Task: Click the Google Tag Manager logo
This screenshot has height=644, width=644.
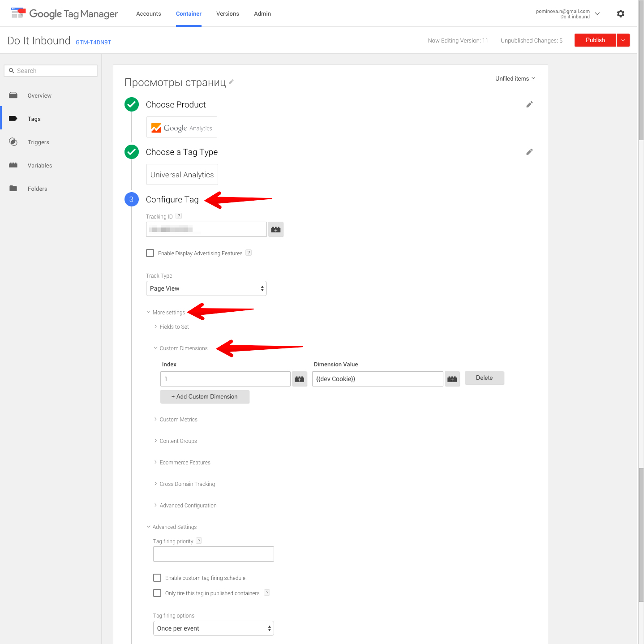Action: coord(64,13)
